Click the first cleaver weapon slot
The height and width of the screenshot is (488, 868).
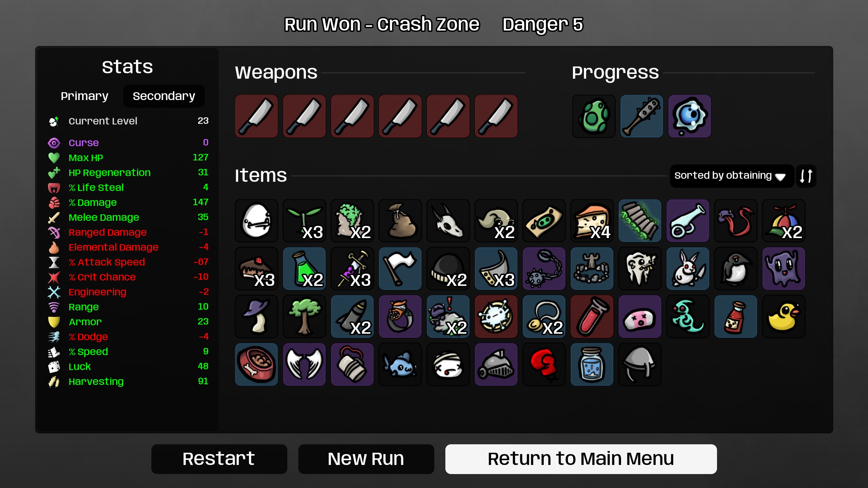coord(256,116)
